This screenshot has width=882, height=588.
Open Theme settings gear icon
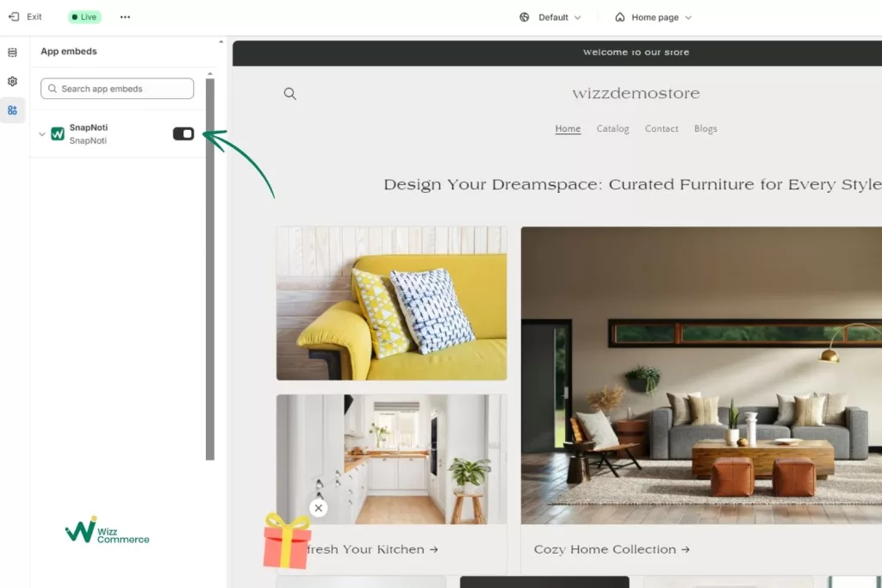point(12,82)
